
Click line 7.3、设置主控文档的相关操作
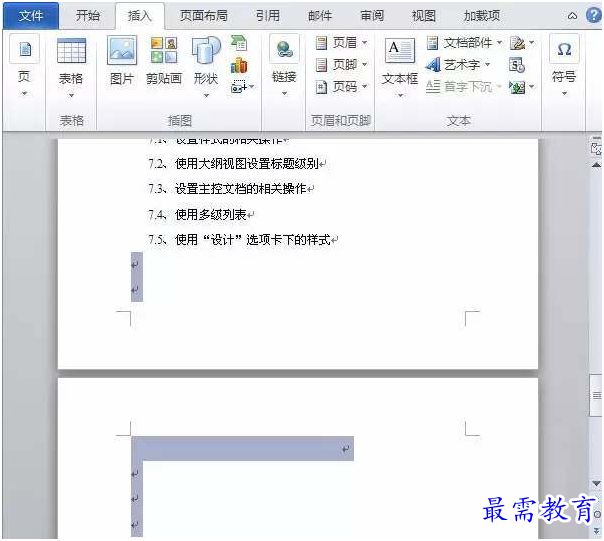(231, 189)
